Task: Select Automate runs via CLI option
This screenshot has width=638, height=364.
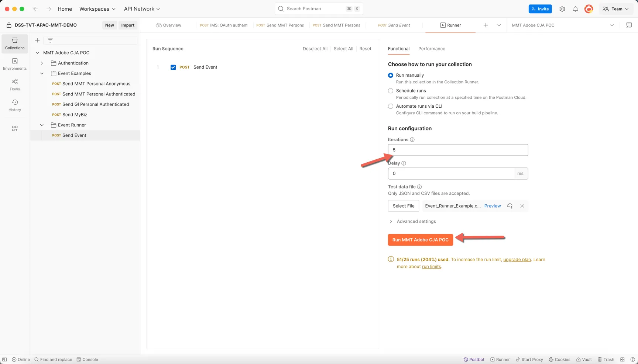Action: (x=391, y=106)
